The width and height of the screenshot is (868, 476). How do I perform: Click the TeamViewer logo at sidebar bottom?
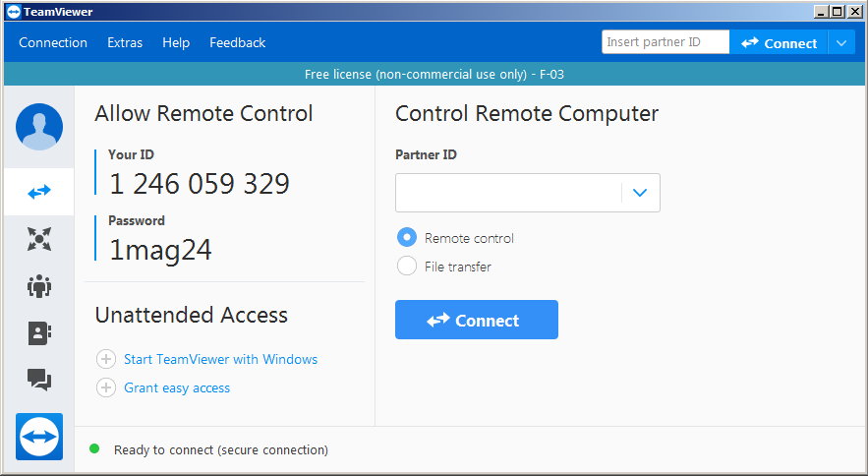[x=39, y=437]
